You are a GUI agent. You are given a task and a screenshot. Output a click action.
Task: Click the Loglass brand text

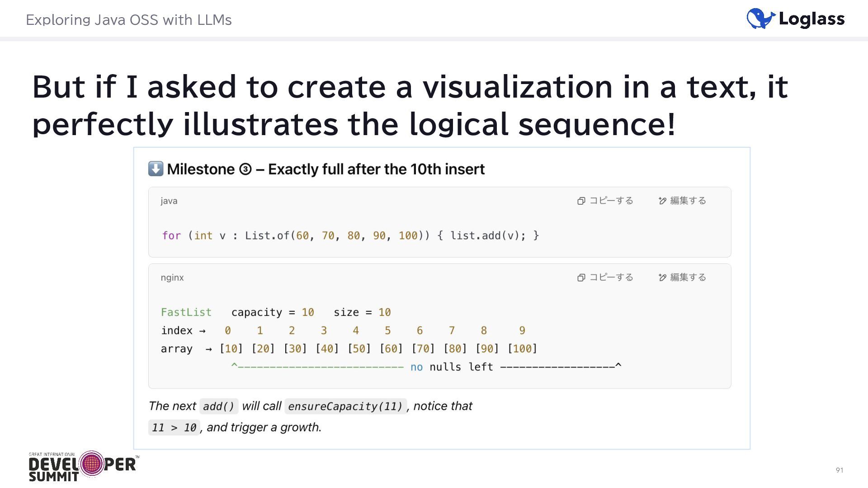click(x=811, y=19)
